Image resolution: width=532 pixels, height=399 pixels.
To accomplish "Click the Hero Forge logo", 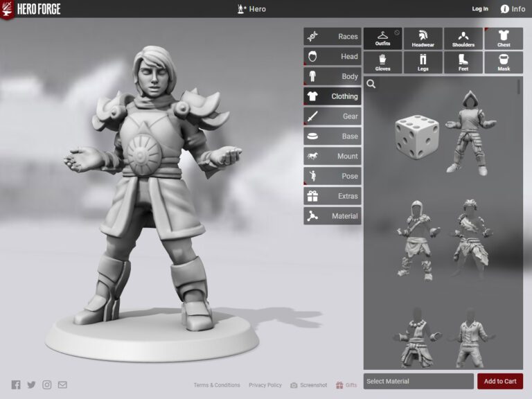I will (30, 9).
